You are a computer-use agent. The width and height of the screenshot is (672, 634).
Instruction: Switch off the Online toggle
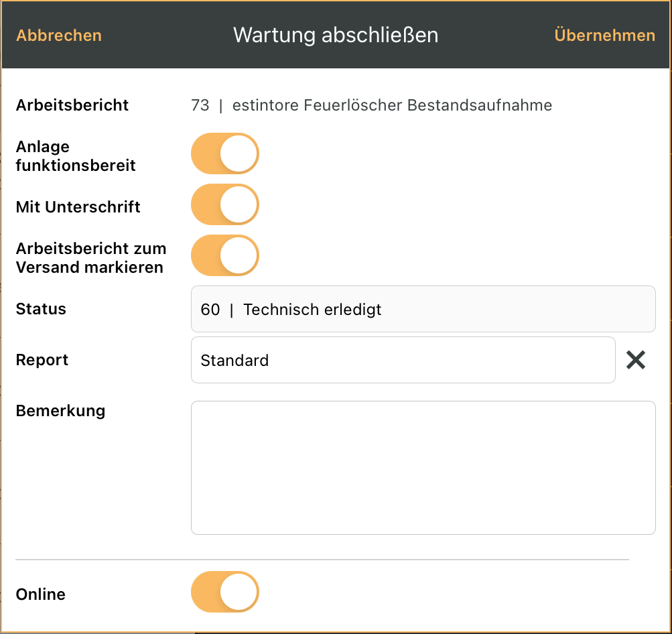[225, 592]
